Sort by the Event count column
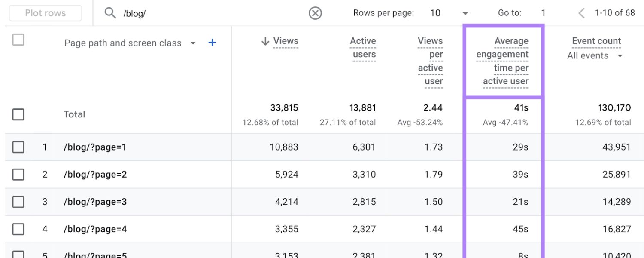 pos(595,40)
